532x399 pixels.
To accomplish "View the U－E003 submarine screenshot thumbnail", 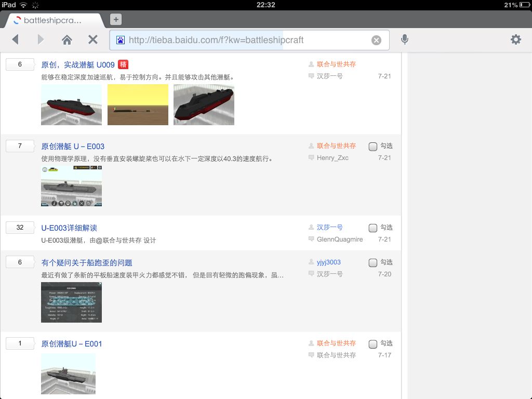I will (x=71, y=186).
